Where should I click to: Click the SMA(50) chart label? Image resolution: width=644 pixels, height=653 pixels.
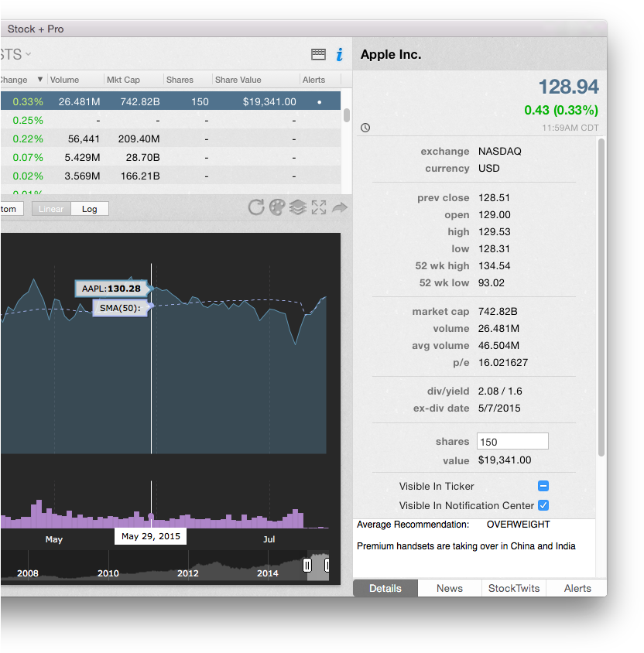click(x=120, y=308)
